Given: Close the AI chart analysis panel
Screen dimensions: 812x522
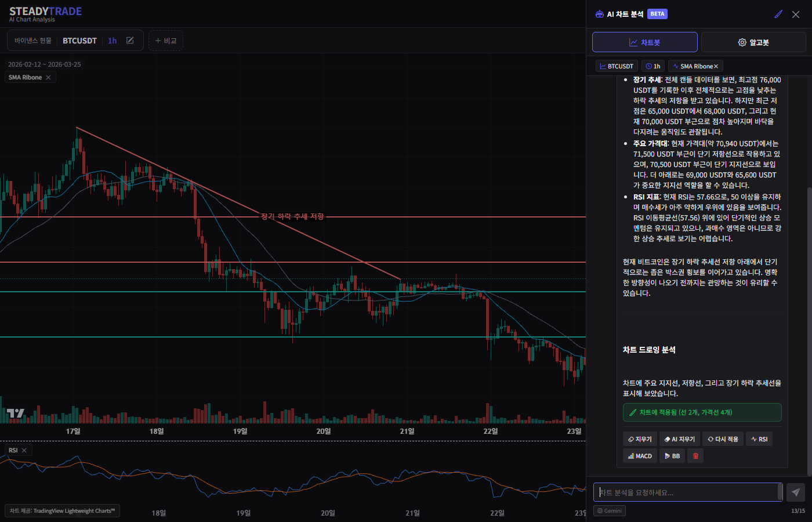Looking at the screenshot, I should pyautogui.click(x=796, y=14).
